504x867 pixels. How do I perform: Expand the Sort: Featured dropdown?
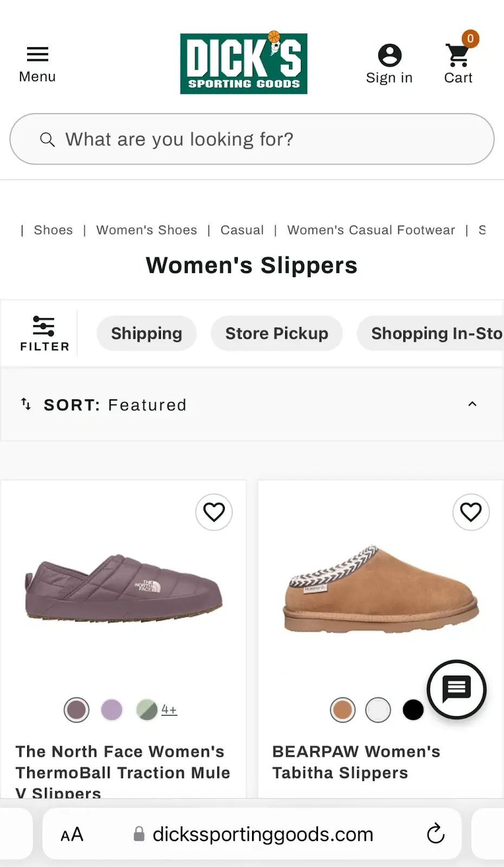252,405
